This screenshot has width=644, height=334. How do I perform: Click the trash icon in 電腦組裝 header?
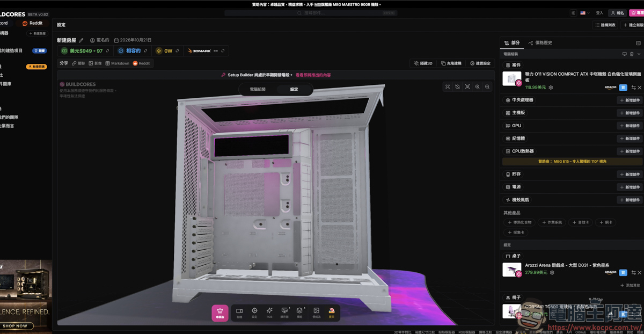click(x=632, y=54)
